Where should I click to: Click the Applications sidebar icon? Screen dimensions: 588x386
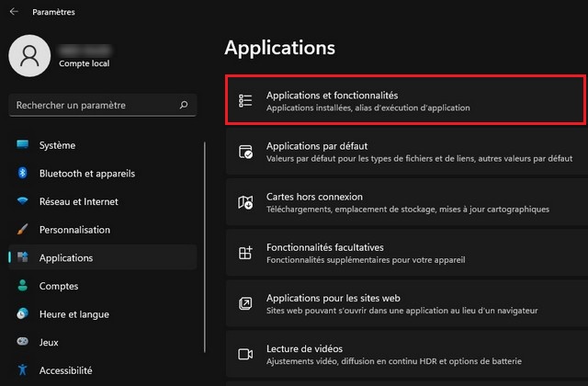pyautogui.click(x=22, y=257)
